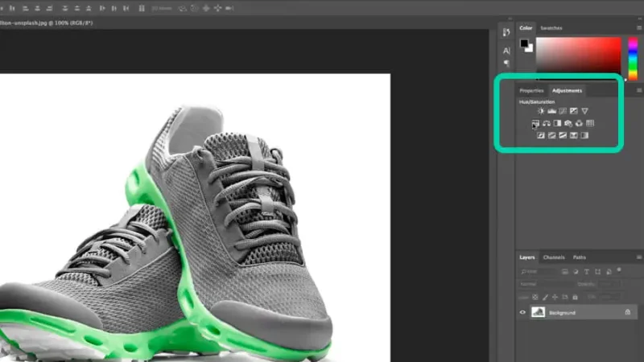Switch to the Swatches tab
Viewport: 644px width, 362px height.
551,28
